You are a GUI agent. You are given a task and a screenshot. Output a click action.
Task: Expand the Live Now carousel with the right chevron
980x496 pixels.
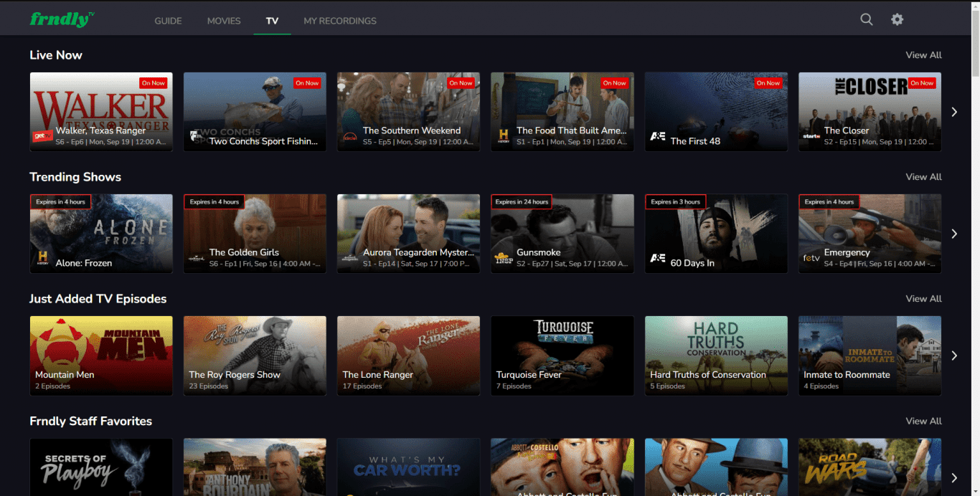[954, 112]
